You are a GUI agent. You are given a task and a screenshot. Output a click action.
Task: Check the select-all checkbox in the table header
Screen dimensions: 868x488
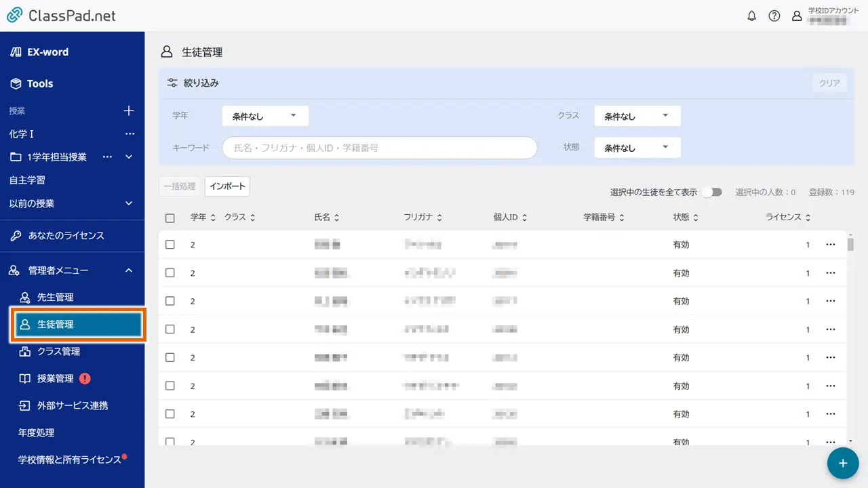point(170,216)
